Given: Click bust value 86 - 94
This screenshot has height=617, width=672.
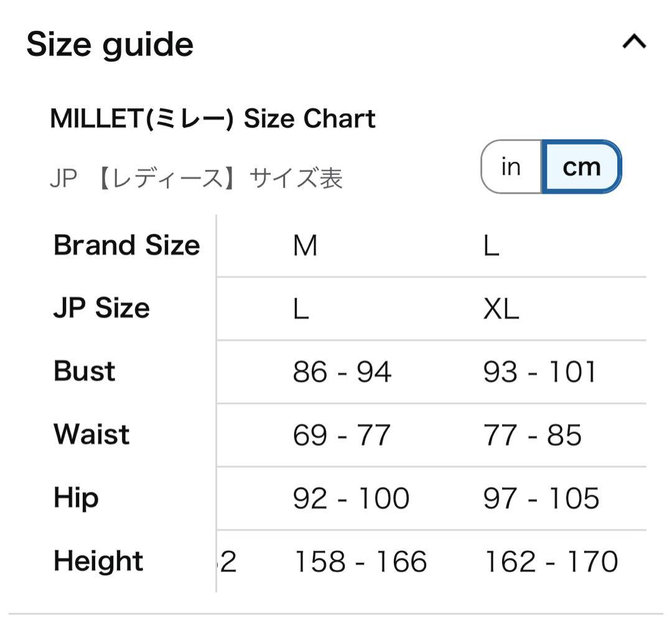Looking at the screenshot, I should (x=342, y=372).
